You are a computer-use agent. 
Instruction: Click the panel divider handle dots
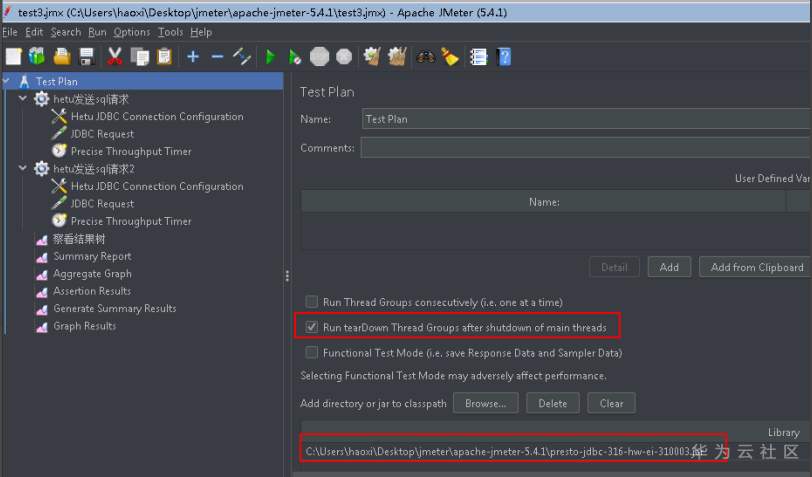point(287,276)
